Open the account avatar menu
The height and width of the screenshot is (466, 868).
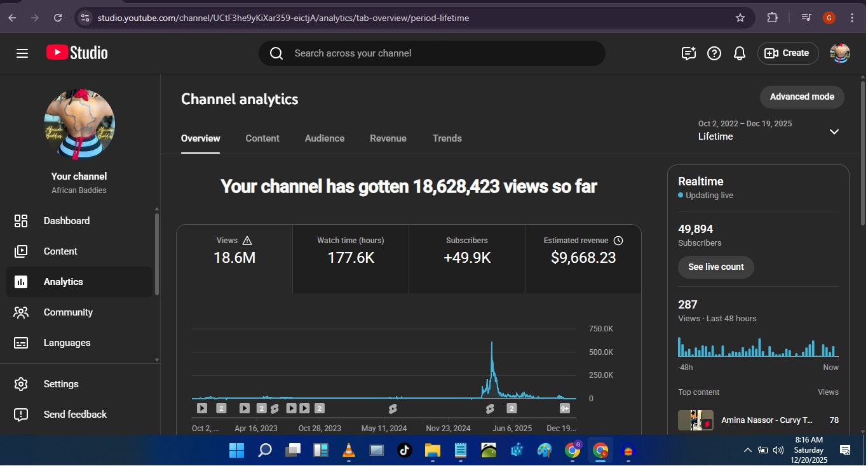(840, 53)
